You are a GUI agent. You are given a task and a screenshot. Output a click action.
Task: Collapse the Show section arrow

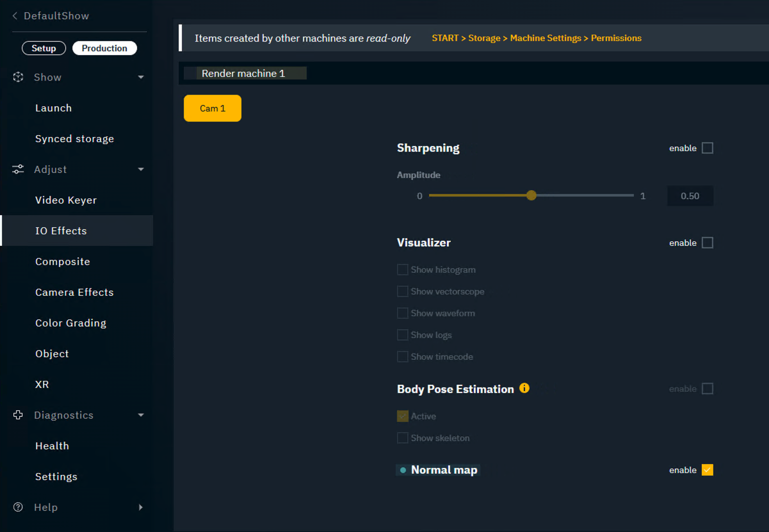click(141, 77)
